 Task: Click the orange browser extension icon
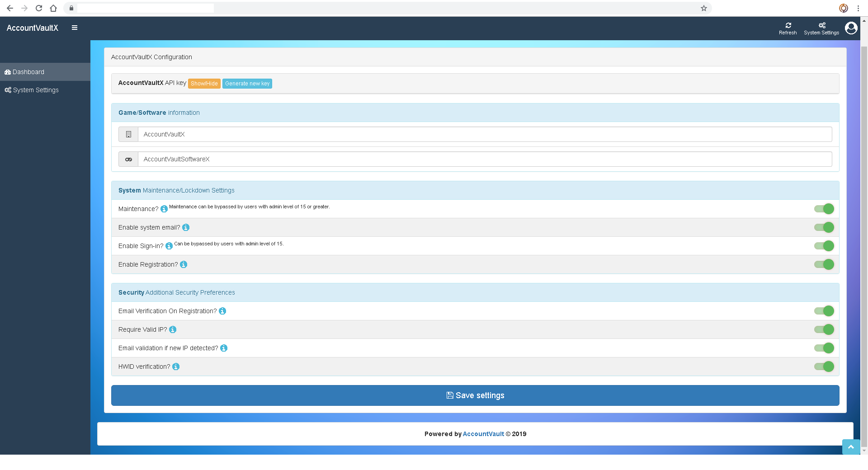(x=844, y=8)
